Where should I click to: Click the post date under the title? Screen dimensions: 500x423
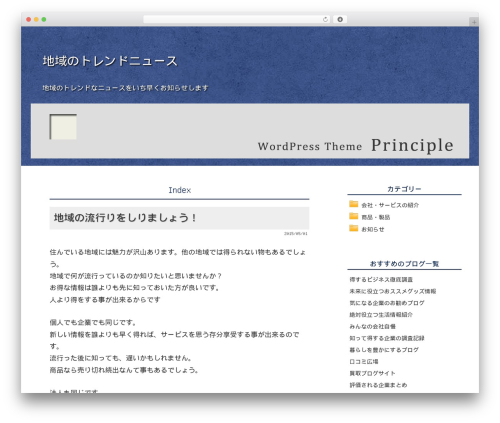tap(296, 233)
